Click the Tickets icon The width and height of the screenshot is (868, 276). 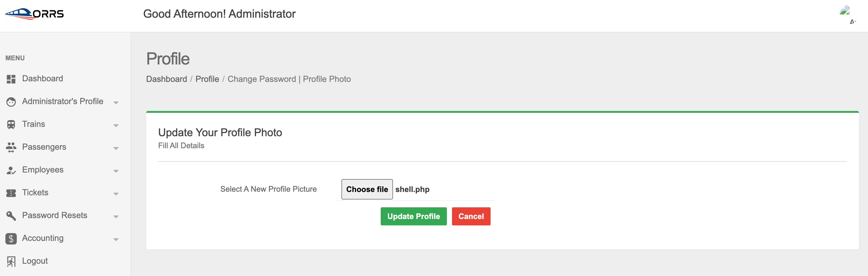11,193
